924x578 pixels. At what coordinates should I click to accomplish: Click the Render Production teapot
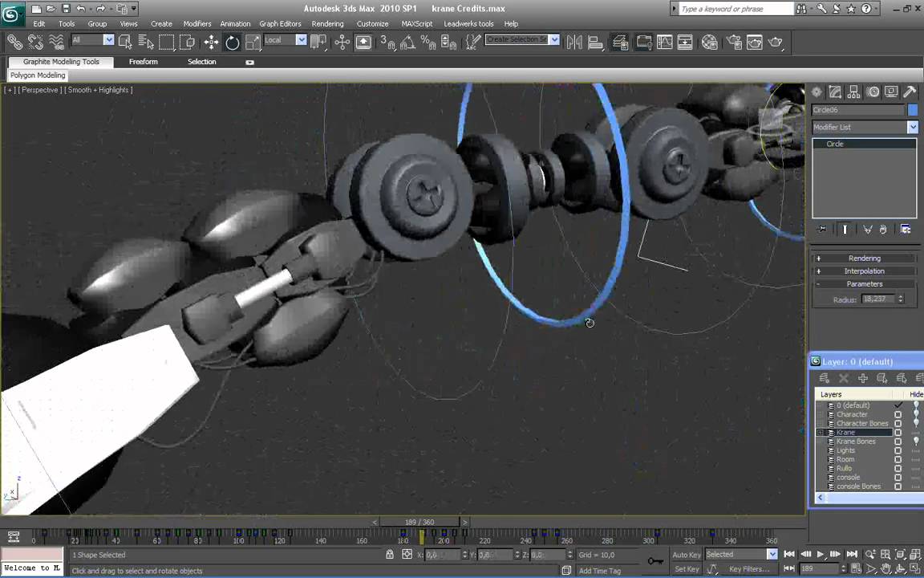click(775, 42)
